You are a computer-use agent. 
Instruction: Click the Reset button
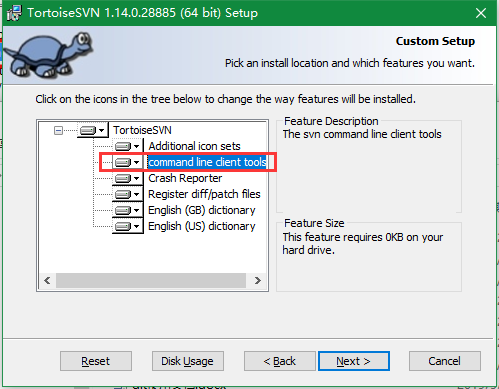(x=96, y=361)
